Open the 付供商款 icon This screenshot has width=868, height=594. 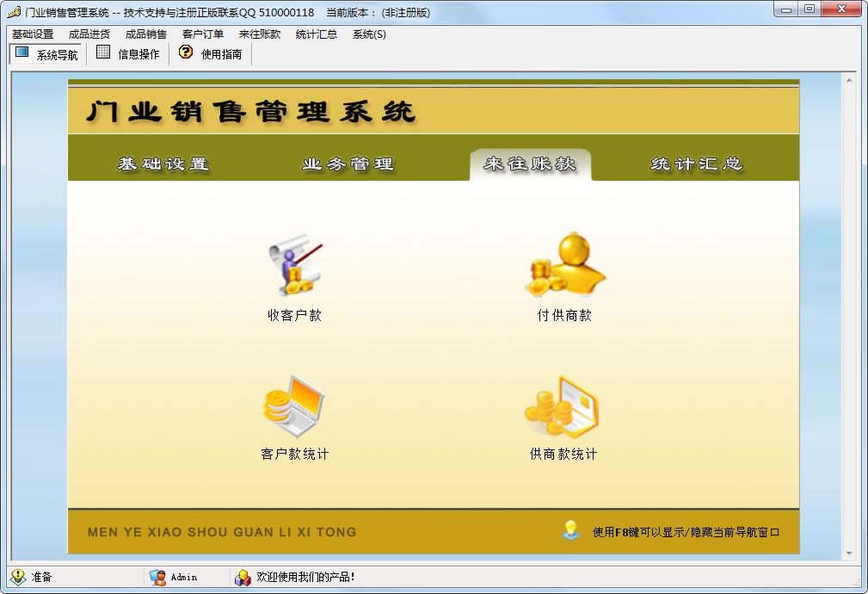564,266
